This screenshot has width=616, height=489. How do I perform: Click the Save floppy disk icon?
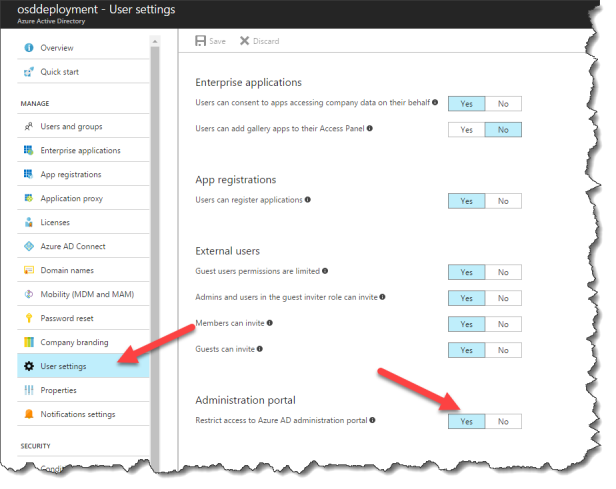point(200,41)
